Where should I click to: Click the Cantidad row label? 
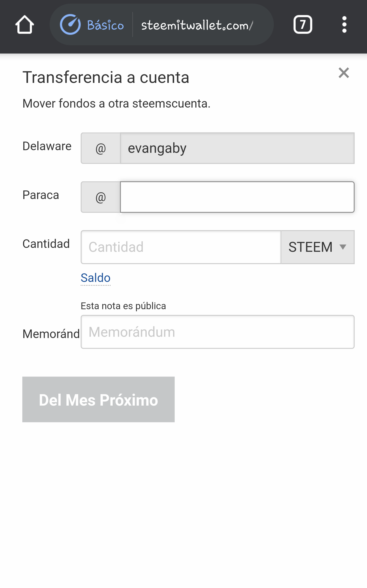(46, 244)
